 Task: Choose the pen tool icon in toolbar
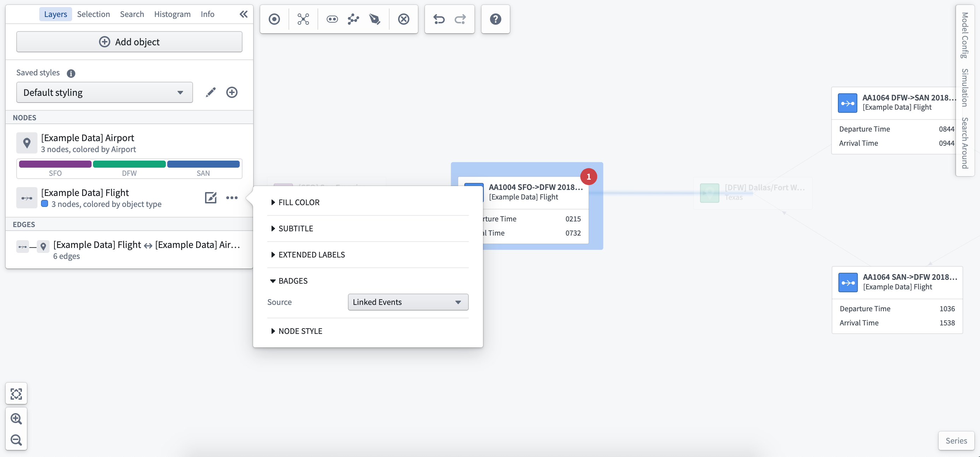375,19
